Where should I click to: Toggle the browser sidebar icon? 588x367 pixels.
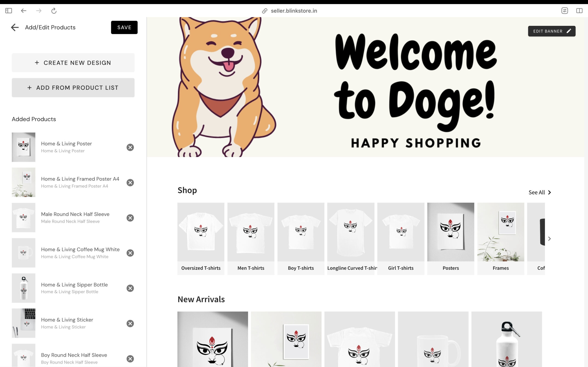pos(8,11)
